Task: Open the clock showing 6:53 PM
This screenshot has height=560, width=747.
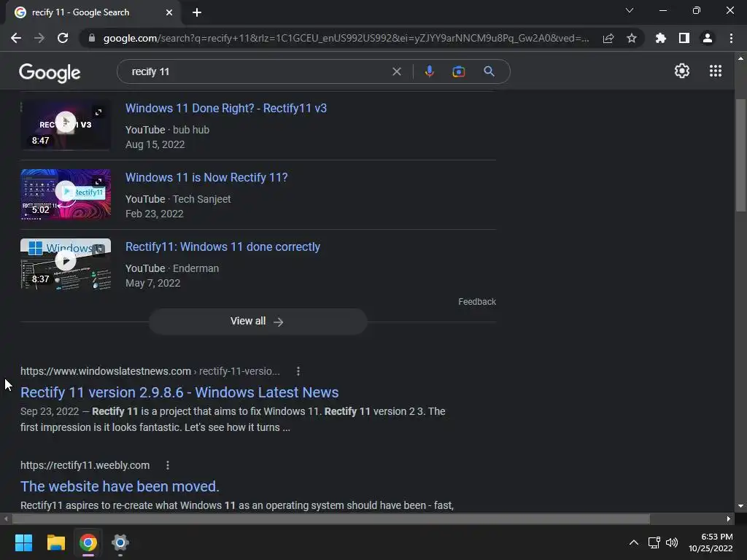Action: point(711,542)
